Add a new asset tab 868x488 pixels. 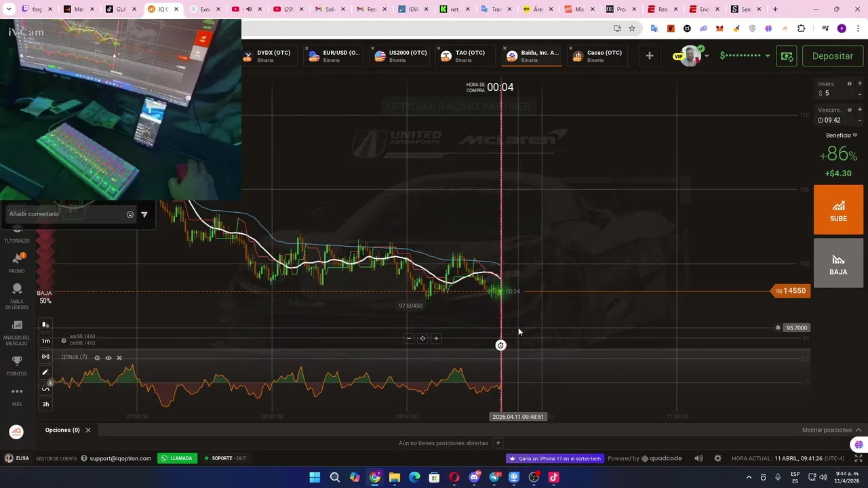tap(649, 56)
